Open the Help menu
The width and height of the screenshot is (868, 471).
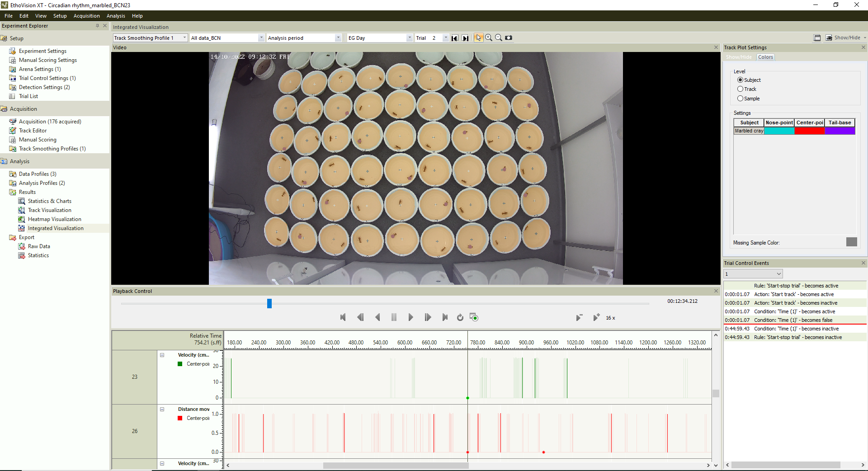pos(137,16)
